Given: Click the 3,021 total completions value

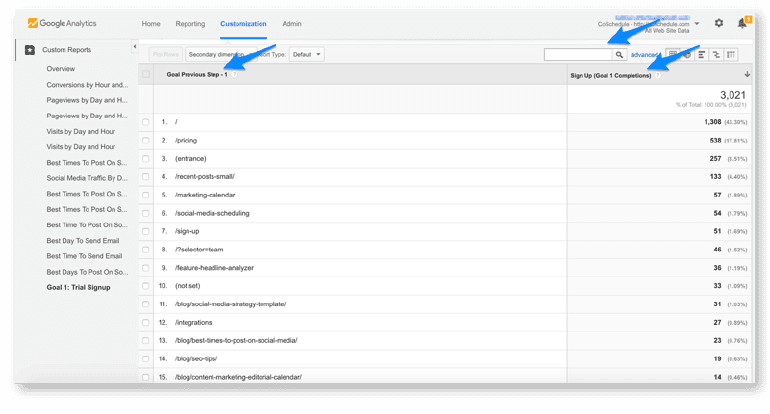Looking at the screenshot, I should pyautogui.click(x=733, y=95).
